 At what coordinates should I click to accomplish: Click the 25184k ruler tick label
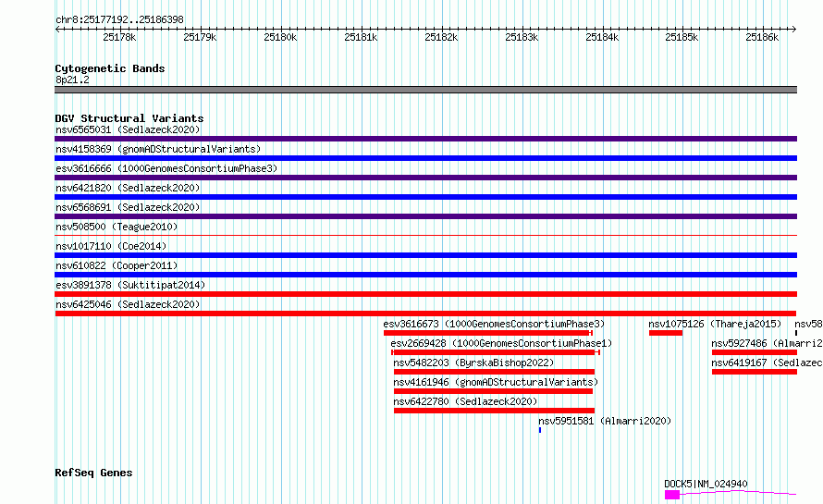[x=602, y=37]
